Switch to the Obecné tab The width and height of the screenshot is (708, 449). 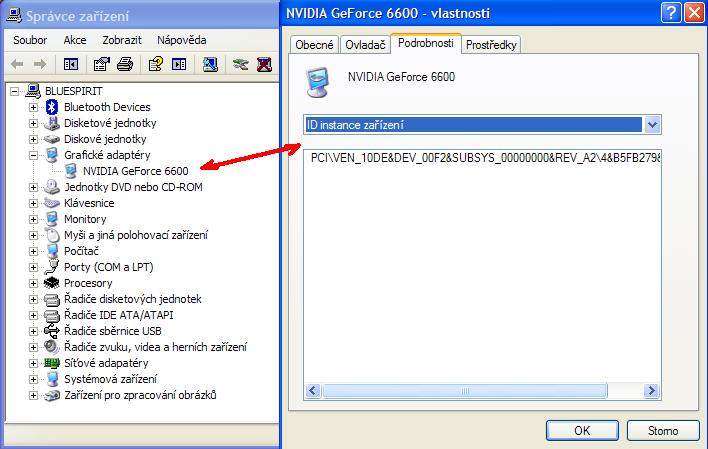(314, 45)
